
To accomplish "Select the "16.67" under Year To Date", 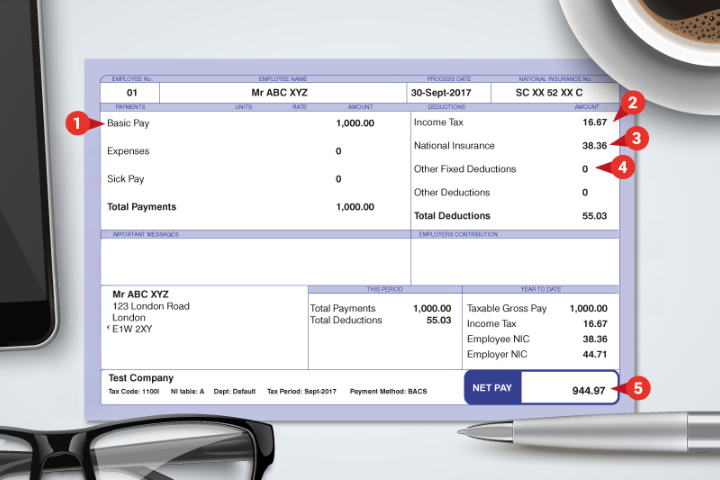I will click(x=595, y=324).
